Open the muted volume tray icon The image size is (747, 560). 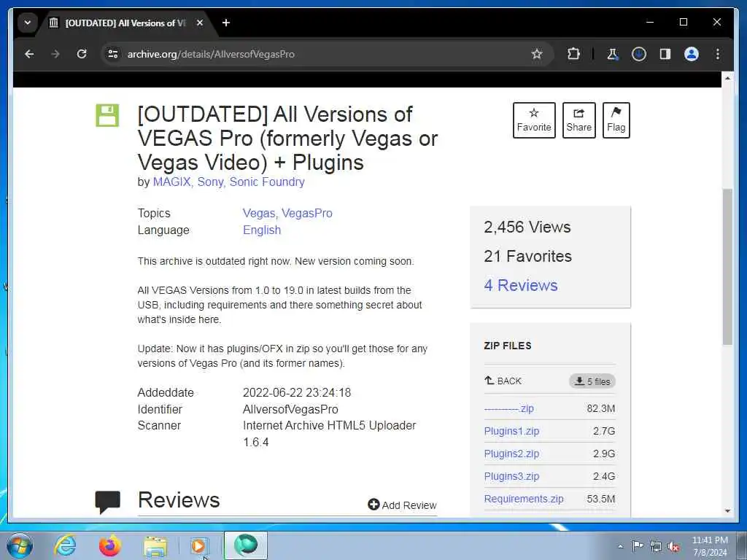673,546
